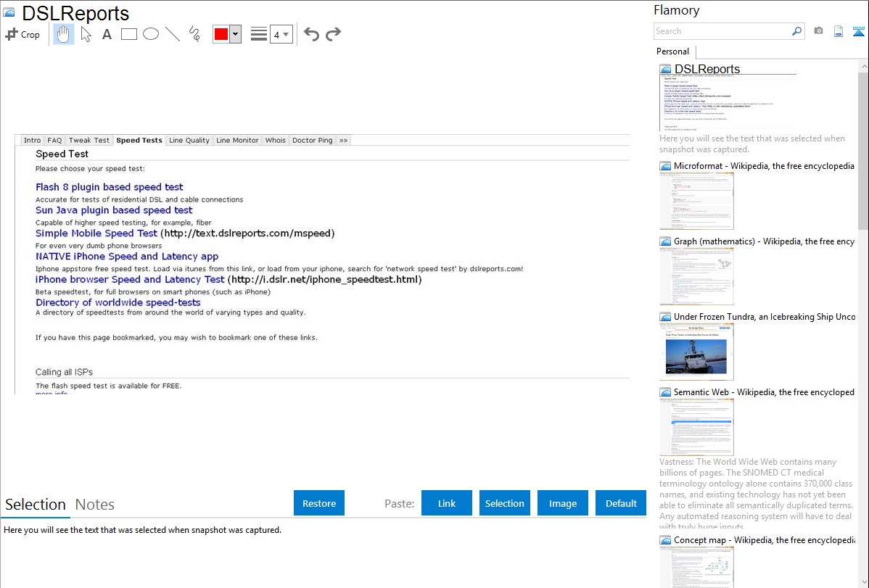This screenshot has height=588, width=869.
Task: Select the text annotation tool
Action: pyautogui.click(x=107, y=34)
